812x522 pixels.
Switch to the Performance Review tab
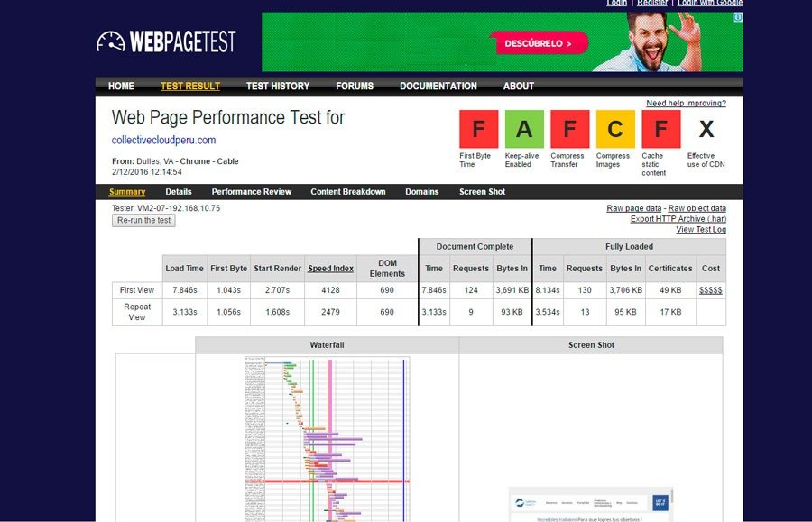pos(251,192)
